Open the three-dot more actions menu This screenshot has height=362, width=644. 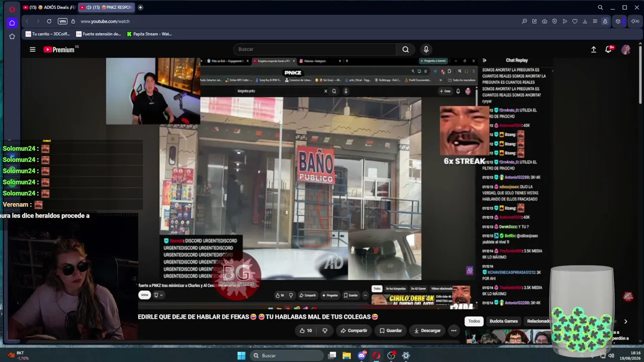tap(454, 330)
